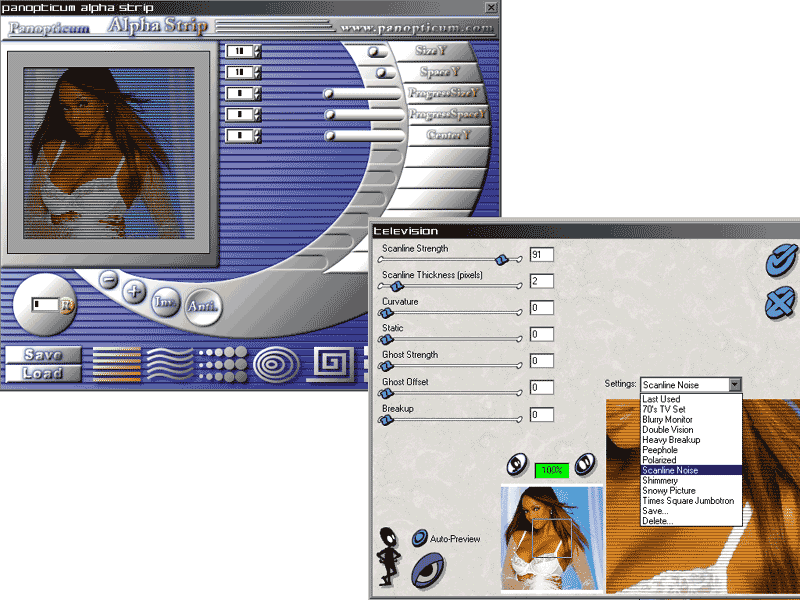This screenshot has height=600, width=800.
Task: Click the Save button in Alpha Strip
Action: pyautogui.click(x=43, y=355)
